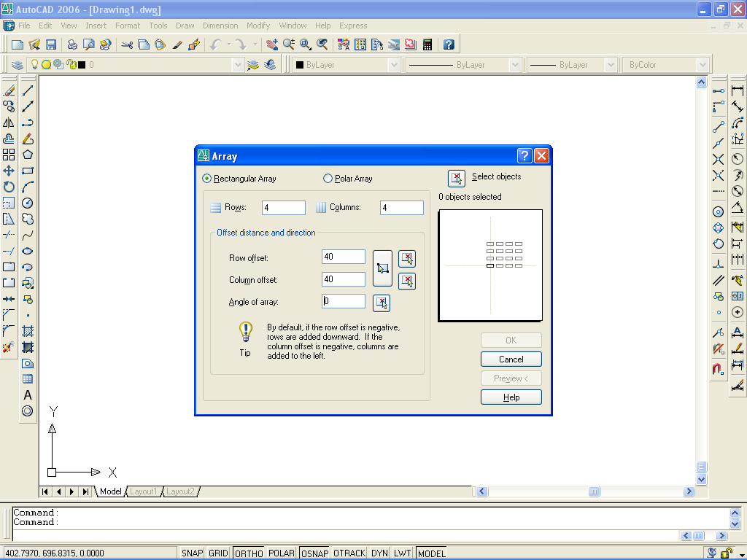Toggle SNAP mode in status bar
The height and width of the screenshot is (560, 747).
coord(192,553)
